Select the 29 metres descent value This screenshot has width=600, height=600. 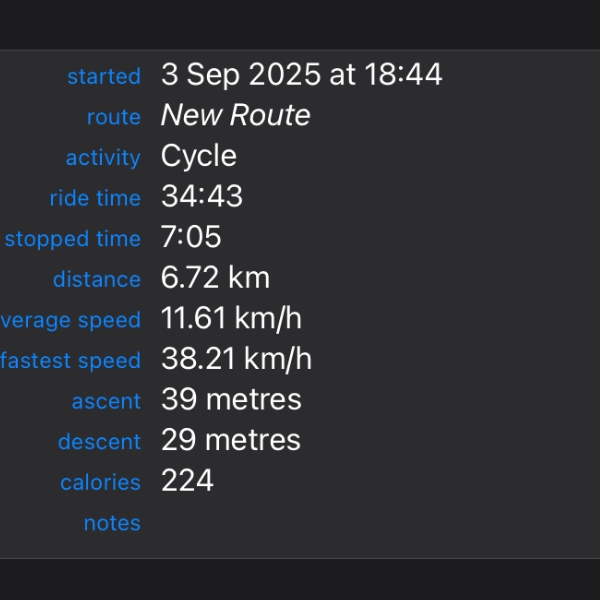(x=230, y=440)
